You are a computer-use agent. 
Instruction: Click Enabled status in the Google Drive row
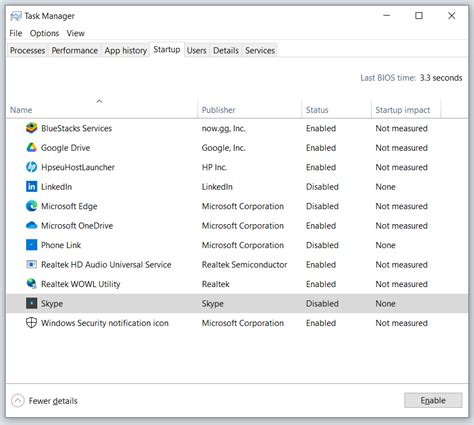(x=321, y=148)
